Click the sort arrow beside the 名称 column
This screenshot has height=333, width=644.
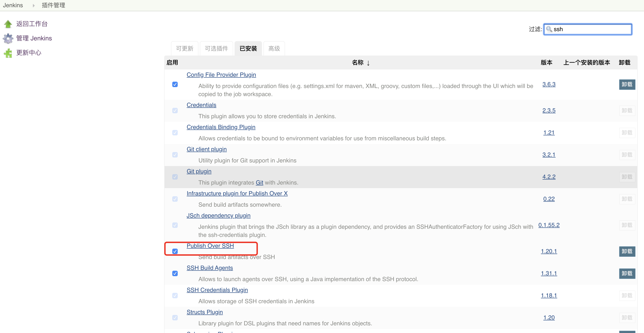point(368,63)
